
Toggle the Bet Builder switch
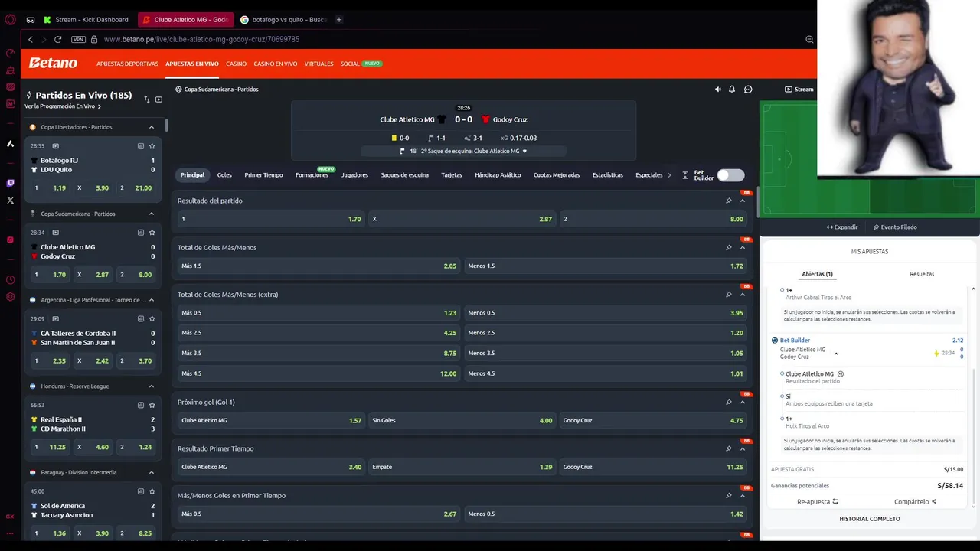730,175
